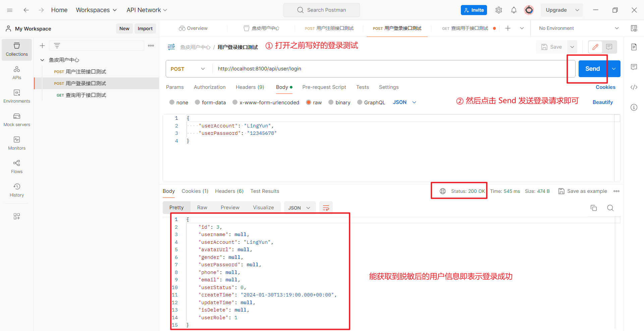Viewport: 644px width, 331px height.
Task: Open the code snippet panel icon
Action: 634,87
